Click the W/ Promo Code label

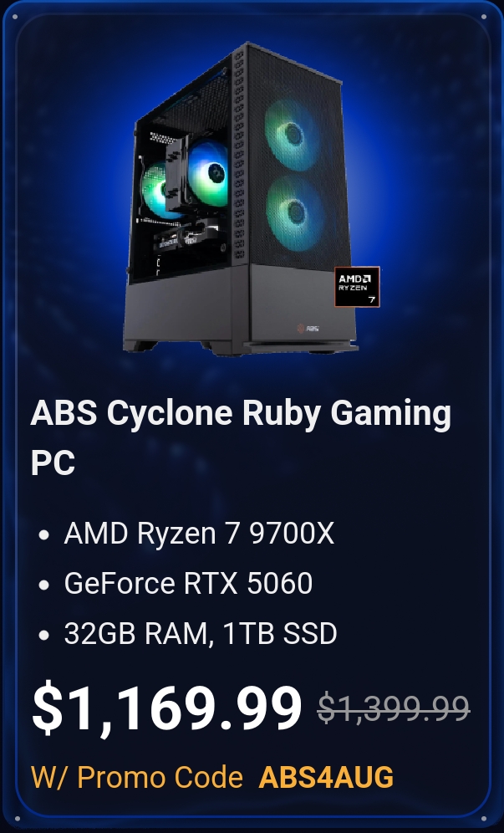point(137,777)
